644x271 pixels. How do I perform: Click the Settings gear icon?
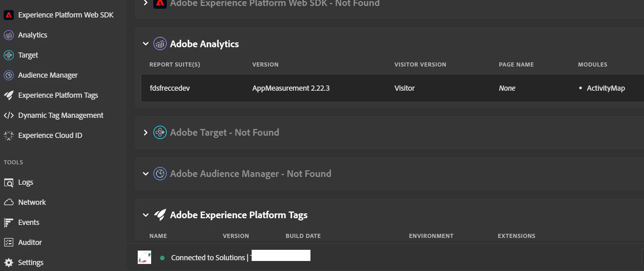tap(9, 262)
